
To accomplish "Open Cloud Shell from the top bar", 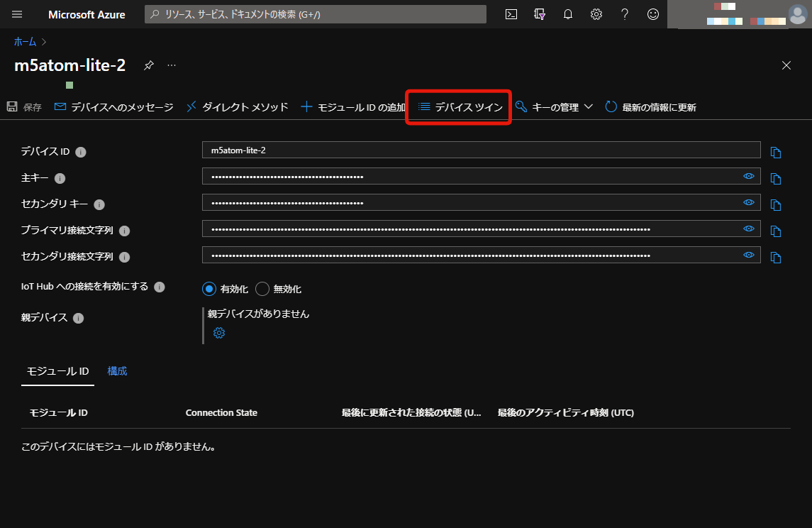I will (x=511, y=14).
